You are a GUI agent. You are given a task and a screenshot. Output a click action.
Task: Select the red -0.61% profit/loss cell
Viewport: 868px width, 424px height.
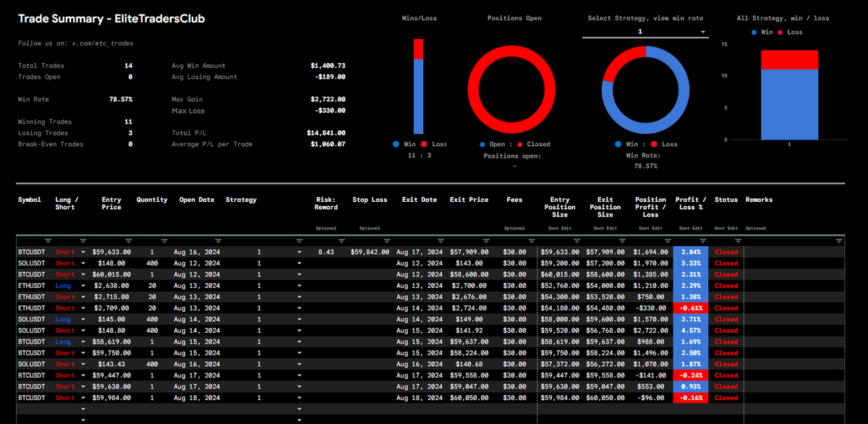coord(691,308)
